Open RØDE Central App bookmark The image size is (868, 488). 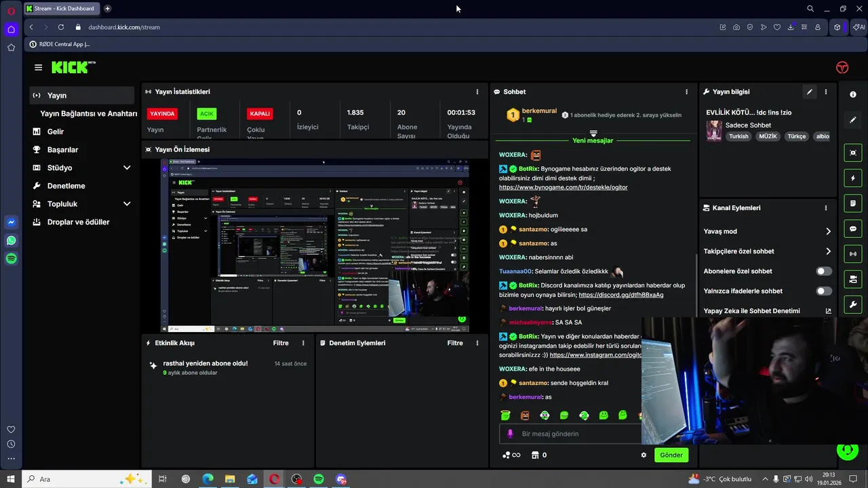point(59,44)
